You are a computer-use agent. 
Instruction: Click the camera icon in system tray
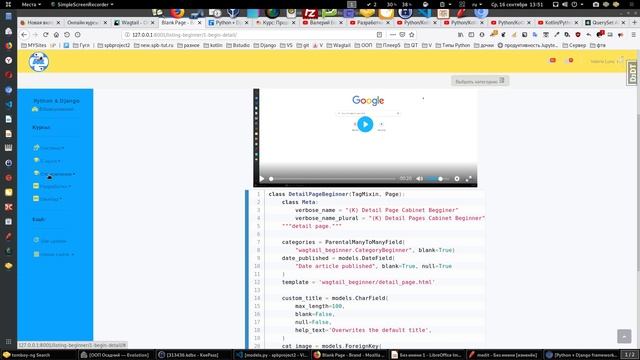pyautogui.click(x=596, y=4)
